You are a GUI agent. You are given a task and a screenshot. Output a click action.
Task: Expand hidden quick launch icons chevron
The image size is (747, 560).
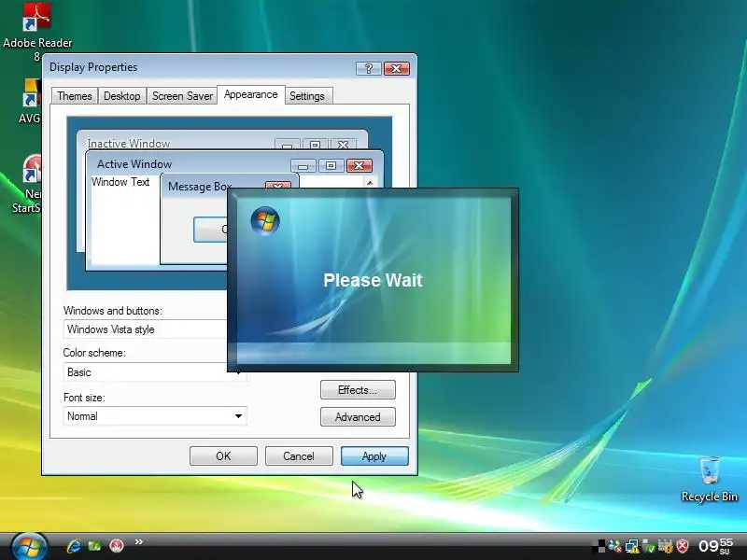tap(138, 541)
